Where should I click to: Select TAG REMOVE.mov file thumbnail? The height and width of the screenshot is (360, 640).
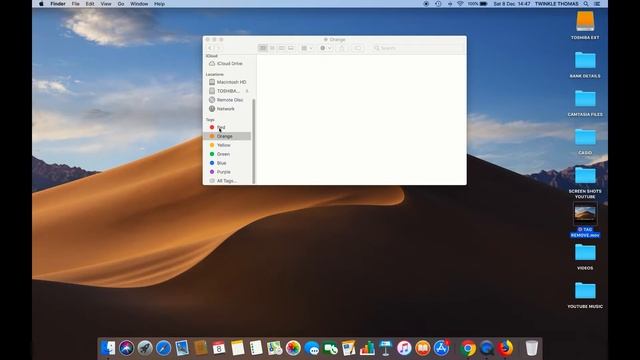(x=585, y=213)
